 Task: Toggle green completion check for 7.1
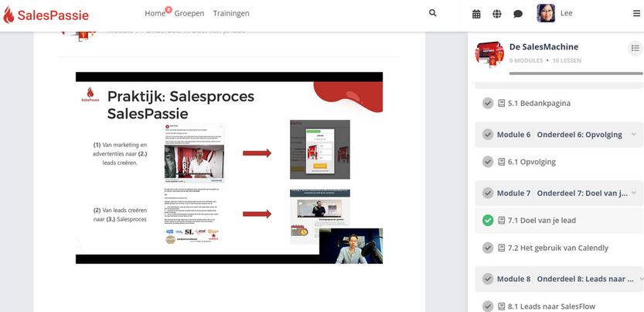coord(488,221)
